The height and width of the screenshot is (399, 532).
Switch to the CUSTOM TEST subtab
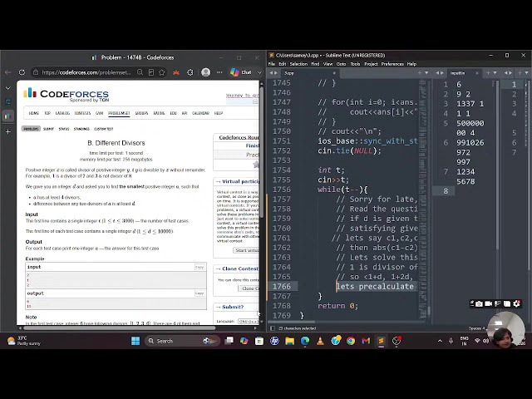pos(103,129)
